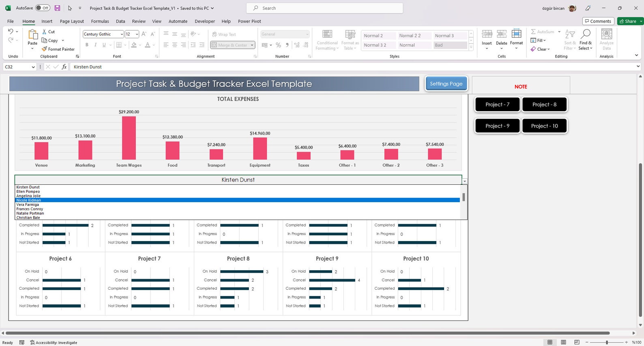The image size is (644, 346).
Task: Open Project - 10 button
Action: click(x=544, y=126)
